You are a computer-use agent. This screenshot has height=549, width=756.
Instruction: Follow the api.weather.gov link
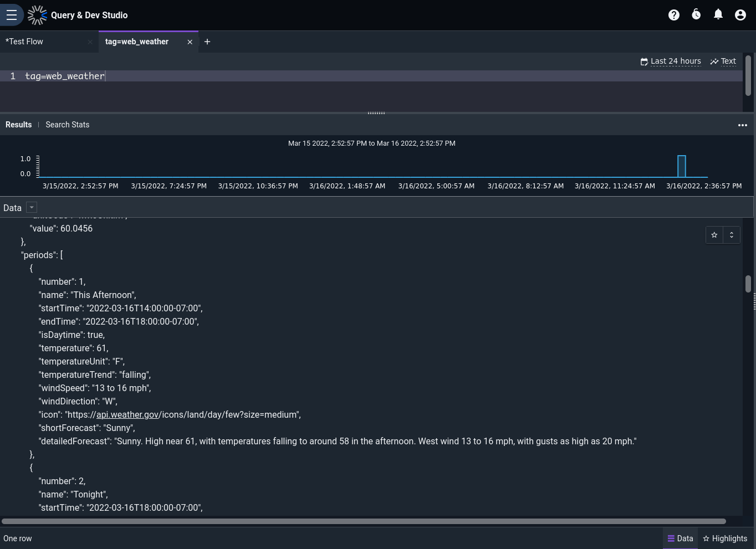(x=127, y=414)
